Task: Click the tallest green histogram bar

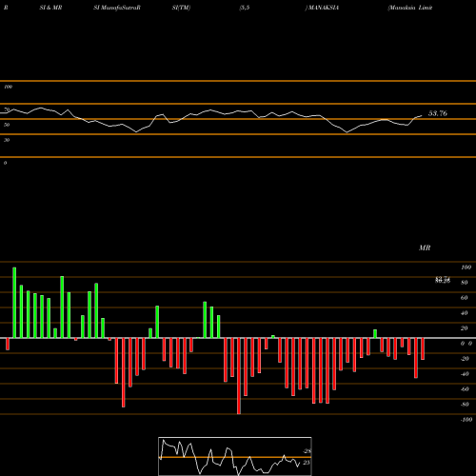Action: [14, 303]
